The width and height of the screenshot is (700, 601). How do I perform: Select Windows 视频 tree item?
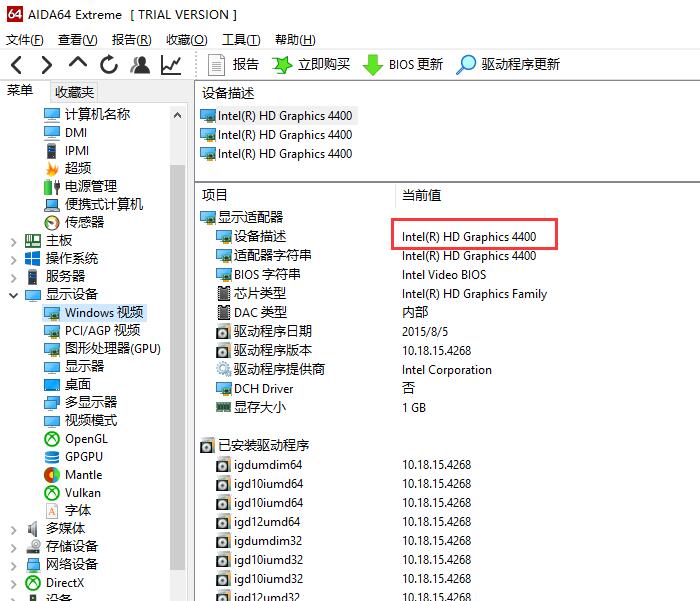(x=94, y=313)
